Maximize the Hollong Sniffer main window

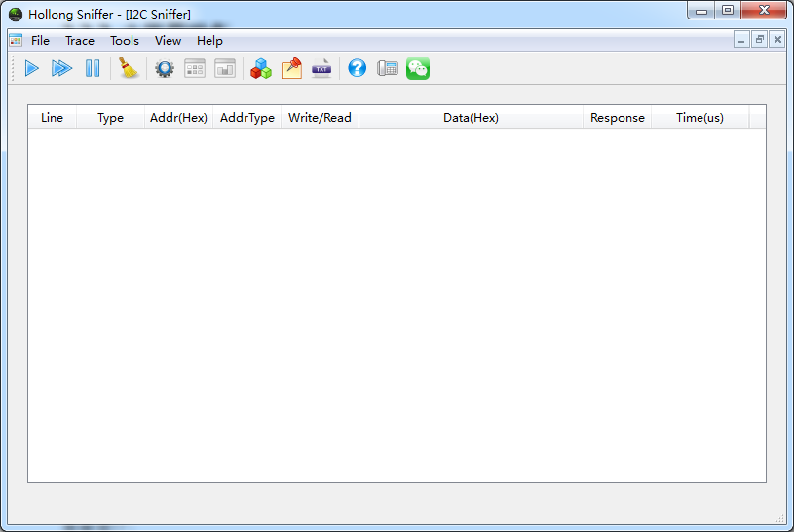pos(728,11)
